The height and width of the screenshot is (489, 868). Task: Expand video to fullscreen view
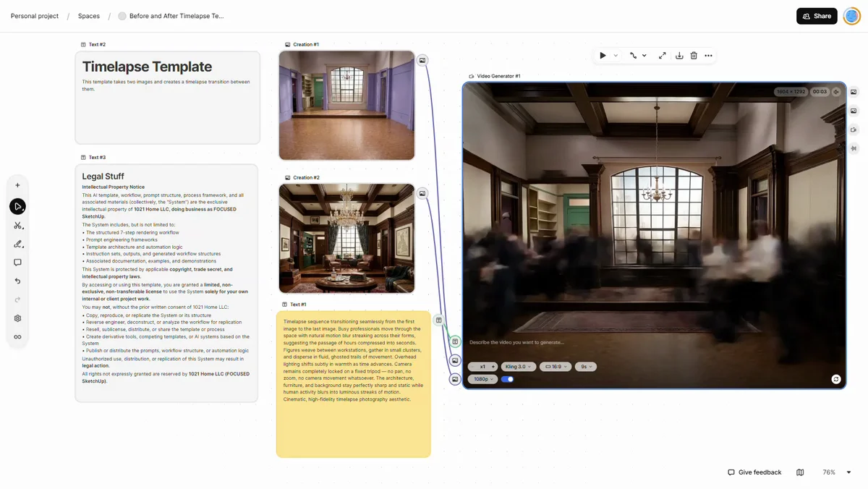[662, 56]
